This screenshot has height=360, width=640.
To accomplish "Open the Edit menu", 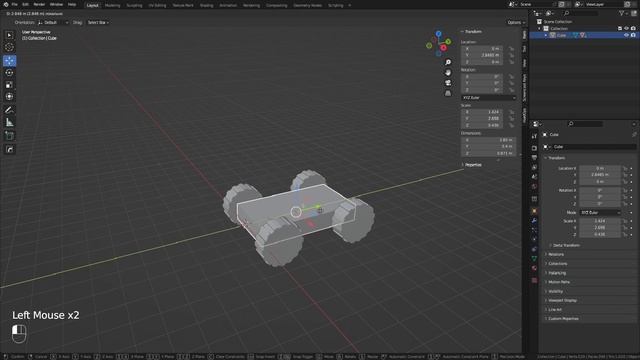I will point(25,4).
